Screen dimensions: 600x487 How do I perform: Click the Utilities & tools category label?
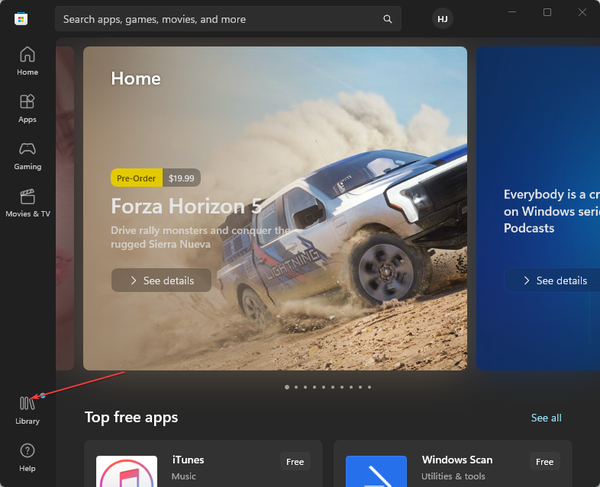(x=453, y=476)
